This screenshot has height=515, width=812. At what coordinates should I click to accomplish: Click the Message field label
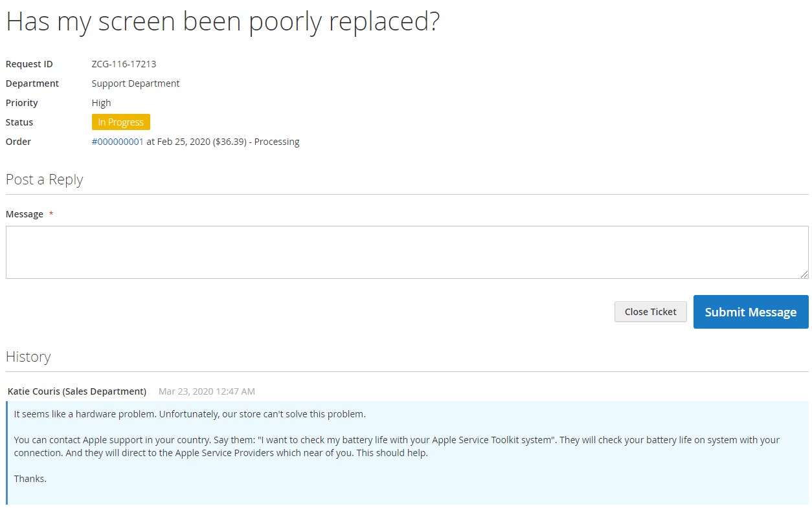point(25,214)
